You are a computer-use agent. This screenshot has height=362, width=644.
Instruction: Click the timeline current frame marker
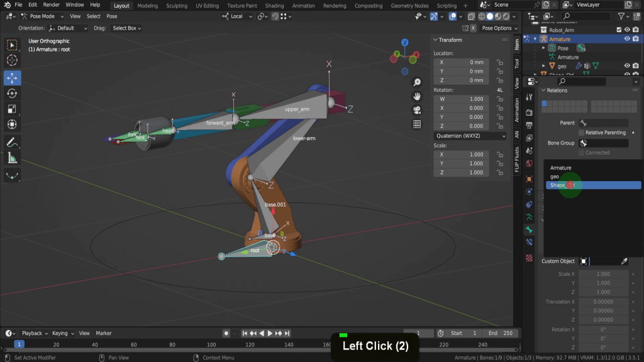pyautogui.click(x=19, y=344)
